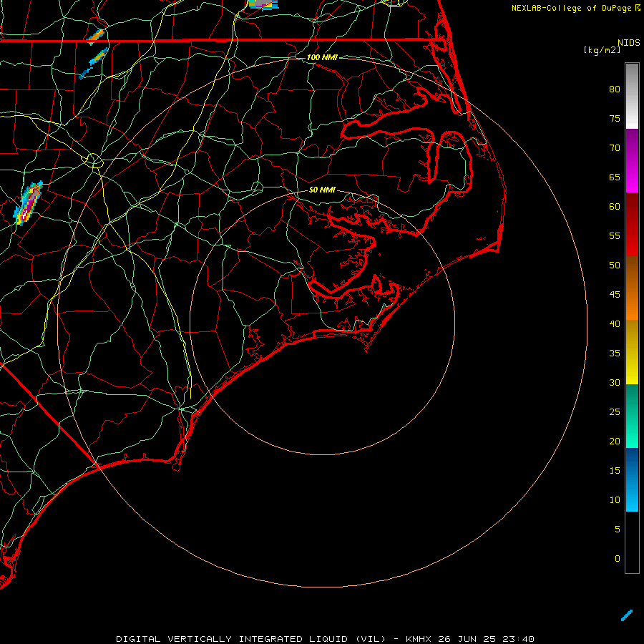Viewport: 644px width, 644px height.
Task: Click the blue slash icon at bottom right
Action: click(626, 615)
